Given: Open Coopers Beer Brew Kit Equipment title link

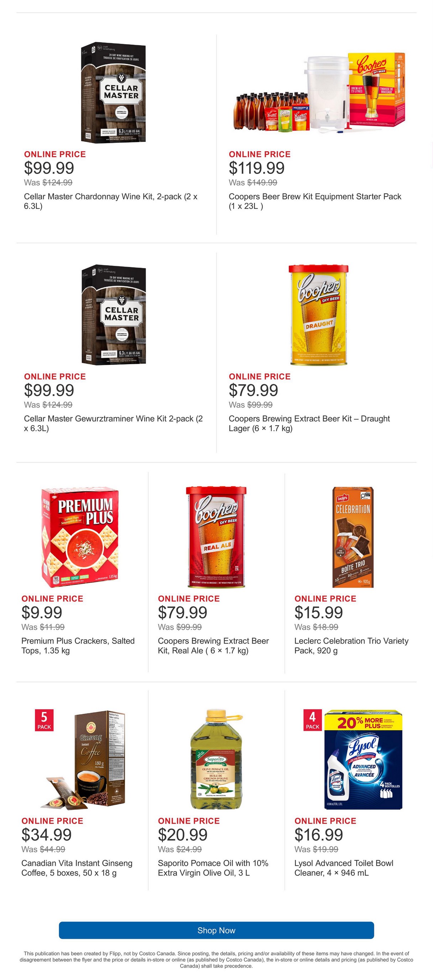Looking at the screenshot, I should coord(315,201).
